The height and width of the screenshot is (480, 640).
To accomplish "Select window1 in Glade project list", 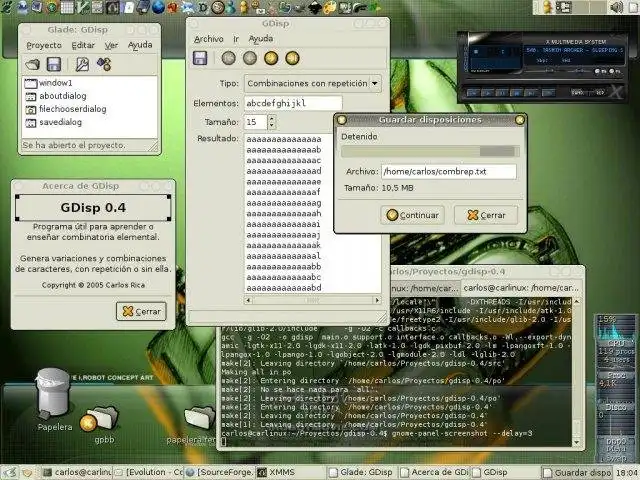I will tap(90, 83).
